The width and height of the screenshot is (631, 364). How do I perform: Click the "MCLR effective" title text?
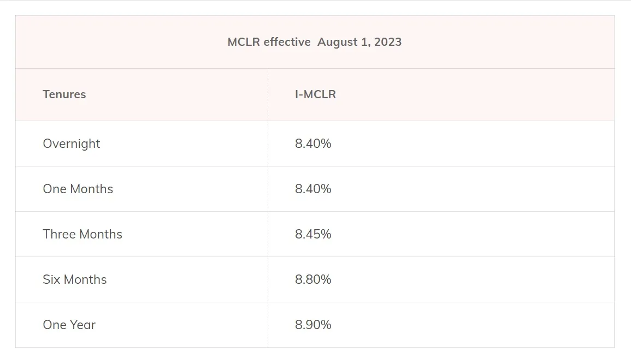(269, 42)
